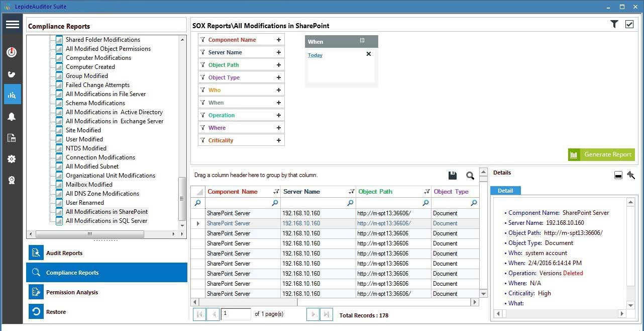Switch to the Detail tab

pyautogui.click(x=505, y=190)
